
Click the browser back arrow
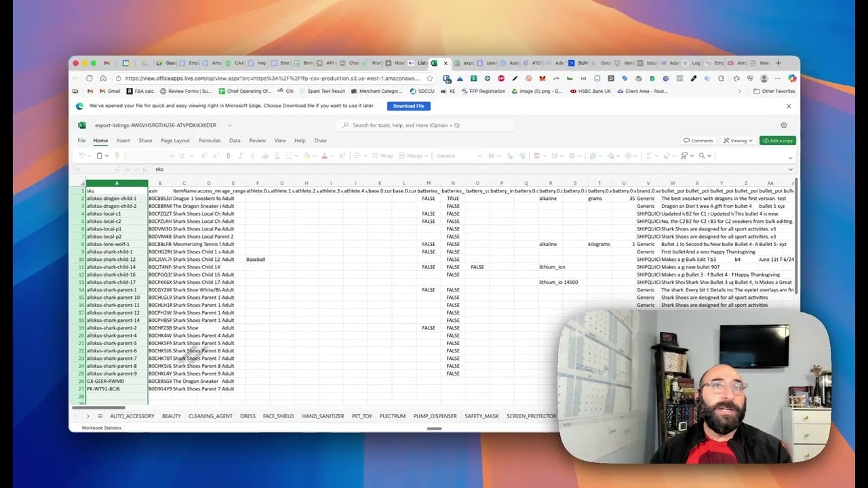77,79
